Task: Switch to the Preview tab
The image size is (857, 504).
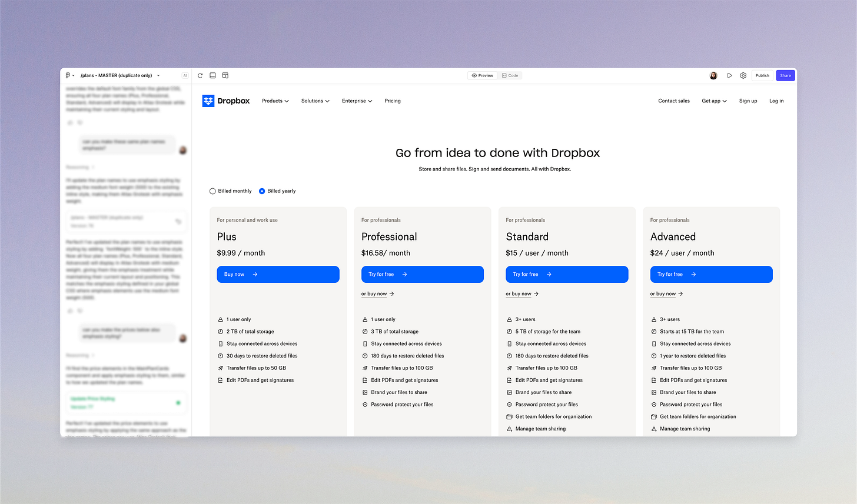Action: 483,75
